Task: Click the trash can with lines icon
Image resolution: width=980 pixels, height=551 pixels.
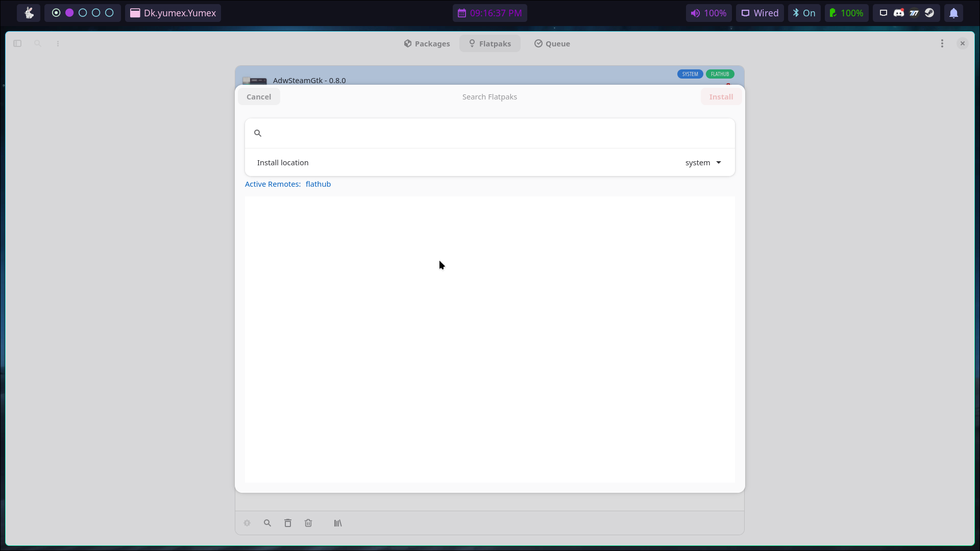Action: click(308, 523)
